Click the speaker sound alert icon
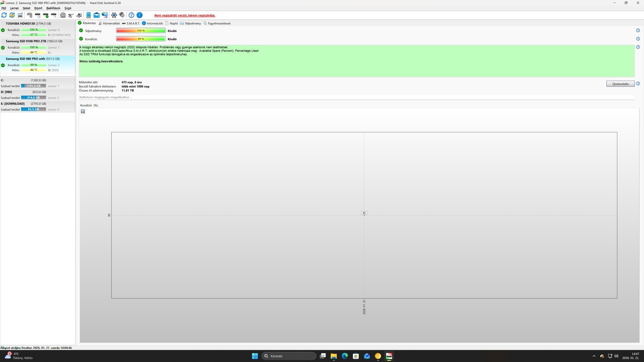644x362 pixels. click(122, 15)
